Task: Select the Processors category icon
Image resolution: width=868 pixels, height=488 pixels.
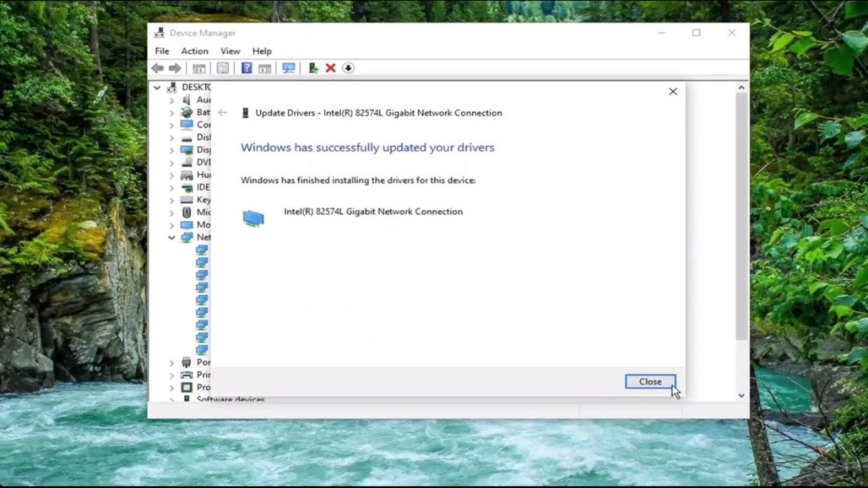Action: point(186,388)
